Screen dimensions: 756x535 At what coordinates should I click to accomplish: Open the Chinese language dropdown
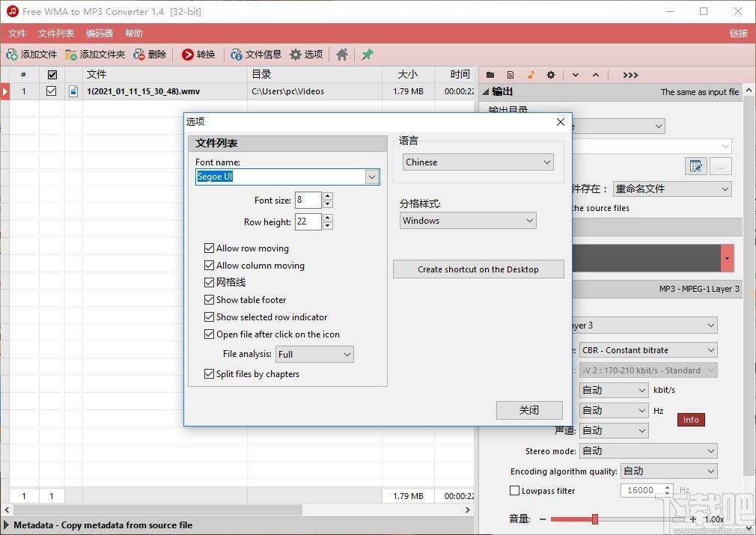[x=478, y=162]
